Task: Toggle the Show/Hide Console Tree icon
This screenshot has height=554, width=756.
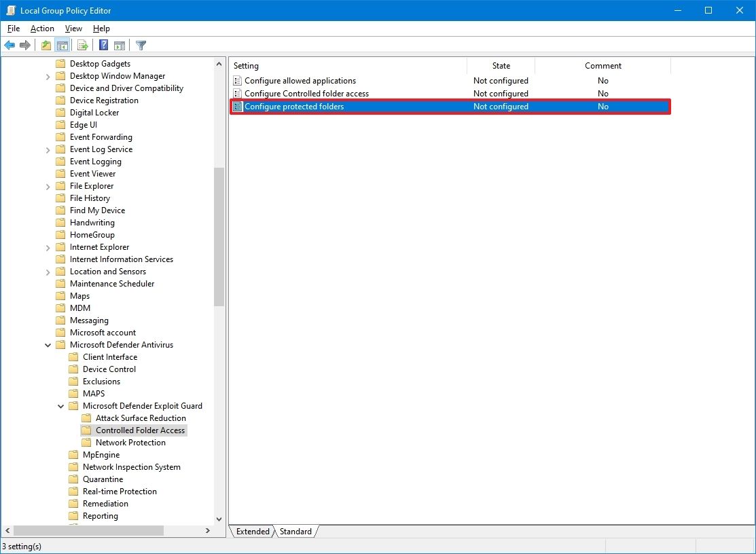Action: coord(62,45)
